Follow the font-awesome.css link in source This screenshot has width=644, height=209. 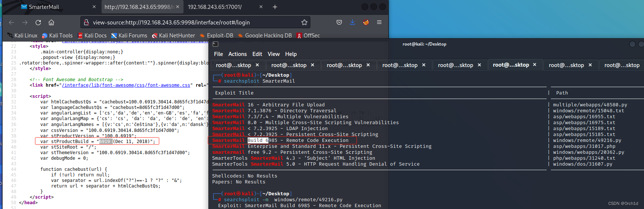[x=126, y=85]
